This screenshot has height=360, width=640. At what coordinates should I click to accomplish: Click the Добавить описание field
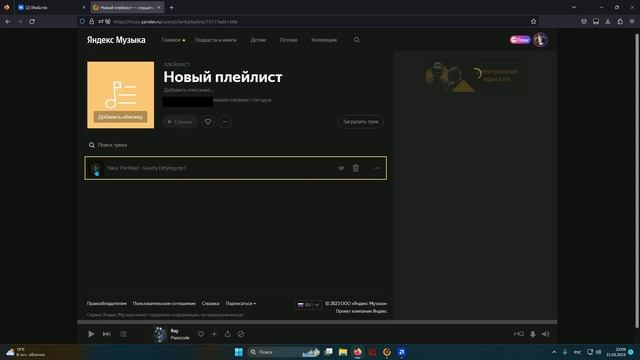pyautogui.click(x=188, y=90)
